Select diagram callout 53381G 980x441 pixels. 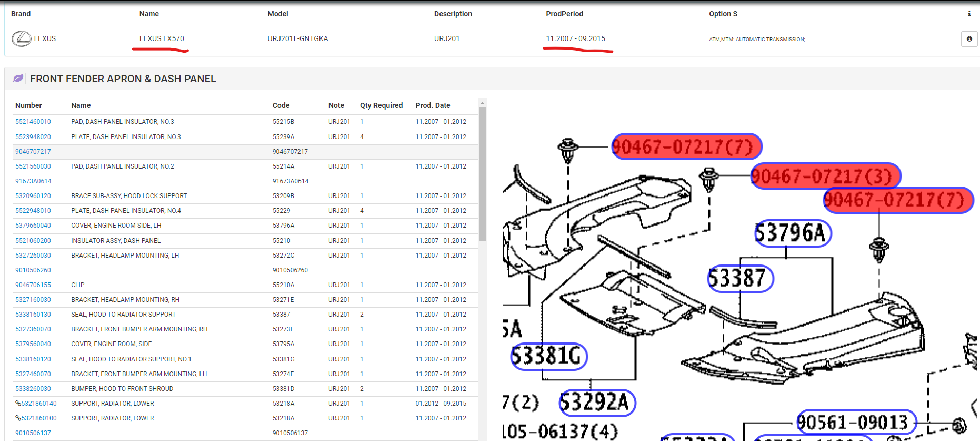coord(549,357)
